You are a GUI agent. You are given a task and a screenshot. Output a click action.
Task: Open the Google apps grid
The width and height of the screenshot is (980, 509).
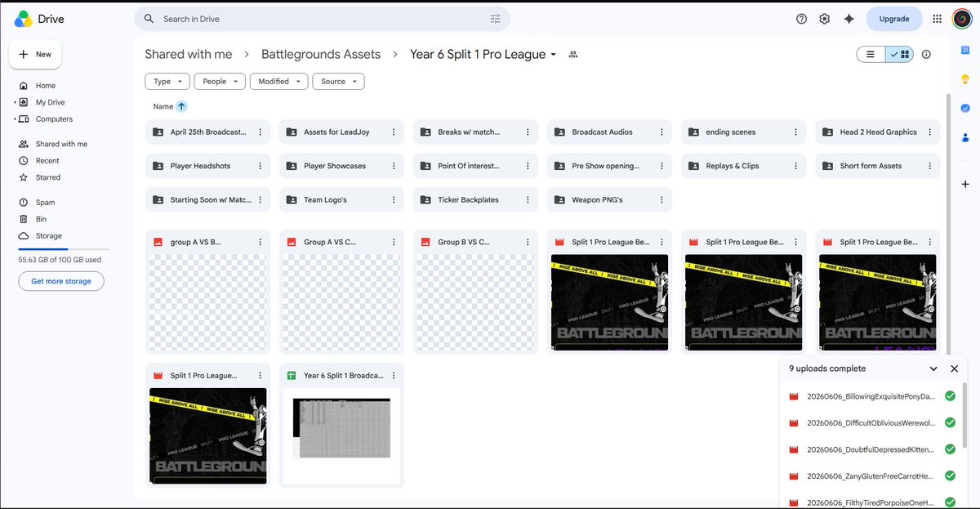(937, 19)
